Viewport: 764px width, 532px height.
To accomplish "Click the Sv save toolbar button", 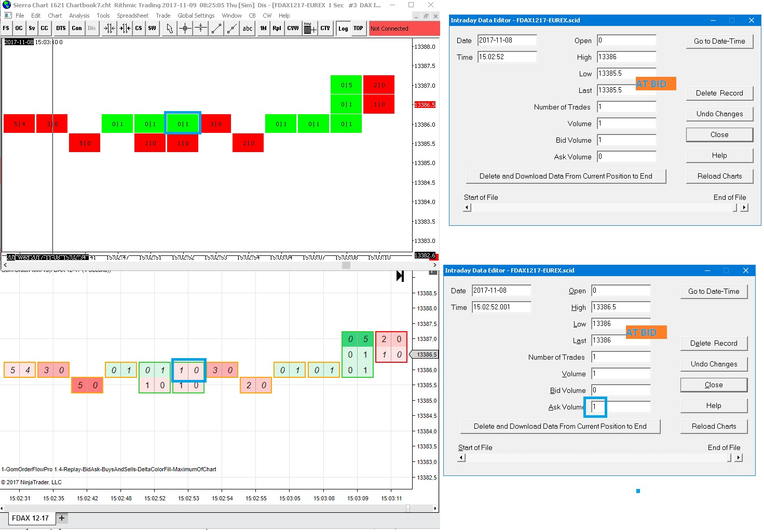I will pyautogui.click(x=32, y=29).
